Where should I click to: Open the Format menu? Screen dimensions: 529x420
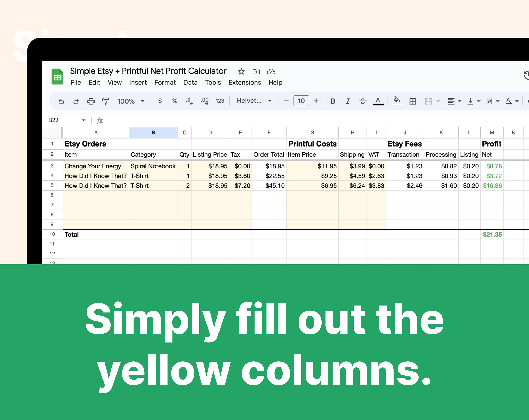165,82
